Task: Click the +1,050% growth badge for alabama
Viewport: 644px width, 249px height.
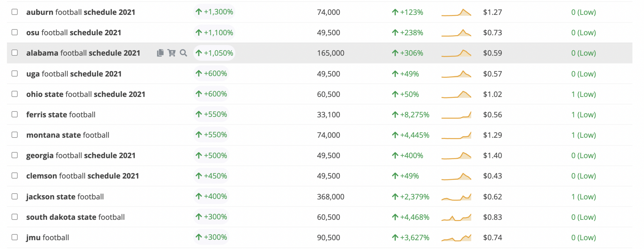Action: pyautogui.click(x=214, y=53)
